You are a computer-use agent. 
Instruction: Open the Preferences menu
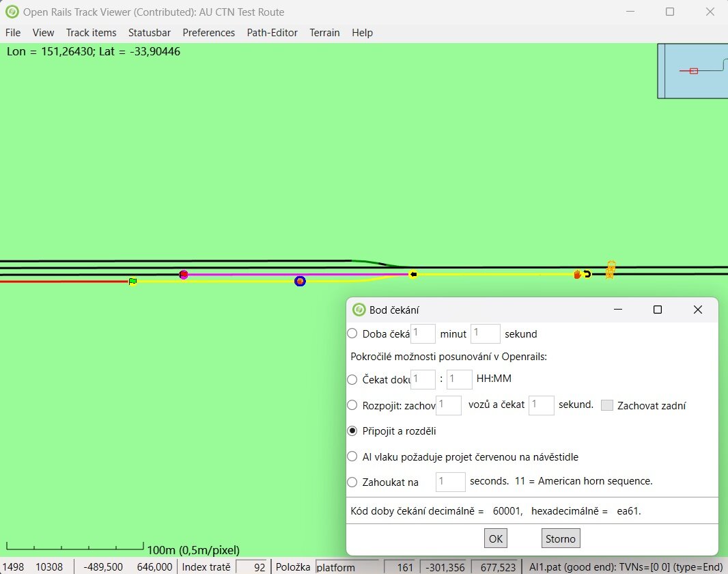point(208,33)
